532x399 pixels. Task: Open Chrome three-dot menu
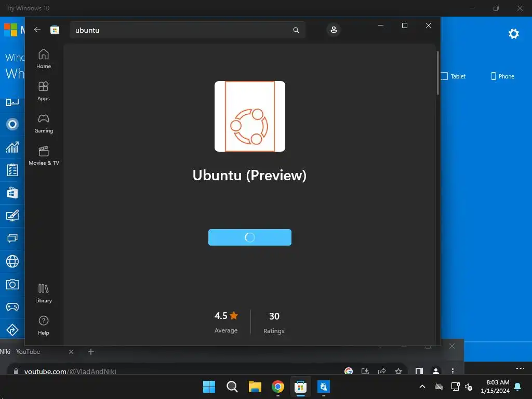453,371
